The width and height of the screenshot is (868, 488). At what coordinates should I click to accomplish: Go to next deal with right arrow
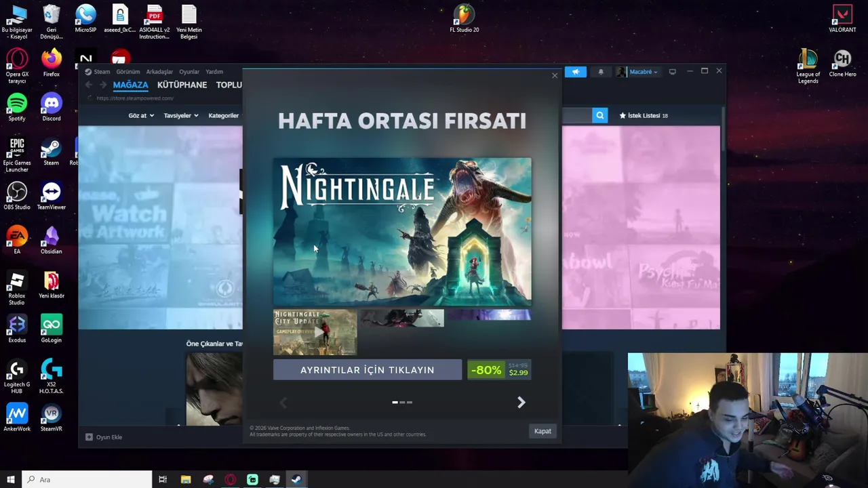[x=521, y=403]
